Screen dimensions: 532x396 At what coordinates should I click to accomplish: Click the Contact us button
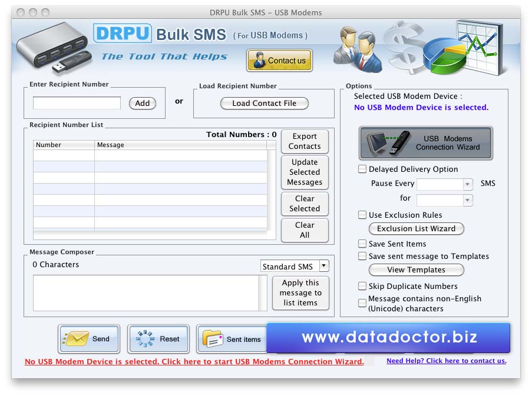(x=279, y=60)
